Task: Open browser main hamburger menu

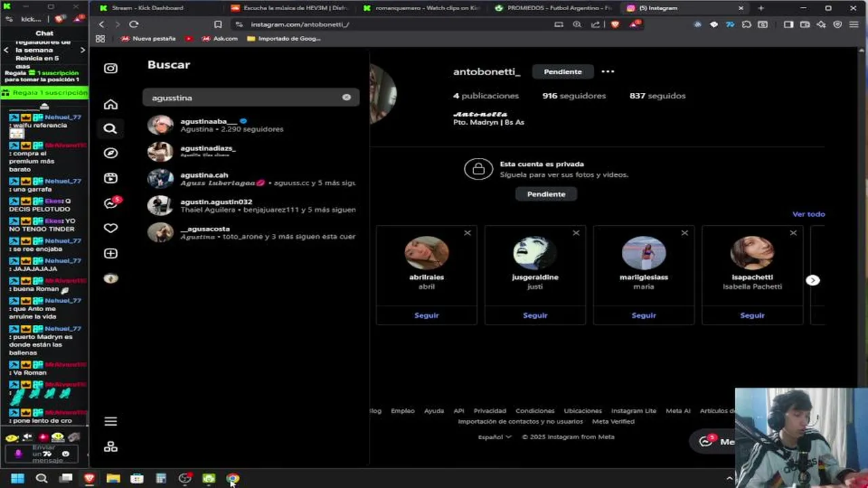Action: click(854, 24)
